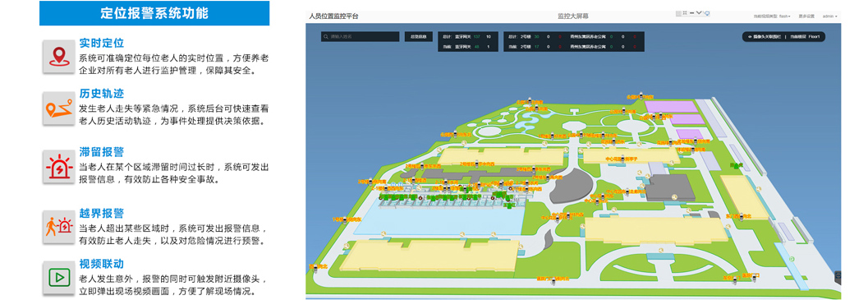This screenshot has width=868, height=300.
Task: Click the search magnifier icon in name field
Action: tap(326, 37)
